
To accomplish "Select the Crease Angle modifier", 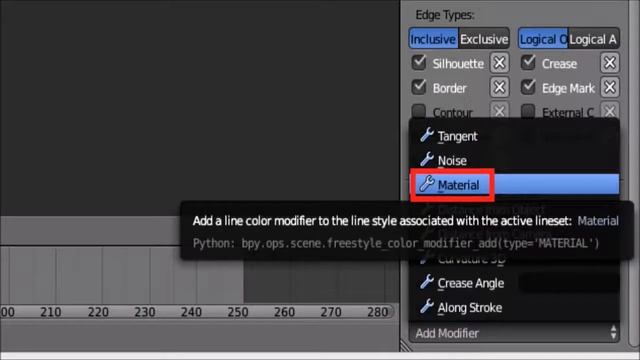I will (514, 283).
